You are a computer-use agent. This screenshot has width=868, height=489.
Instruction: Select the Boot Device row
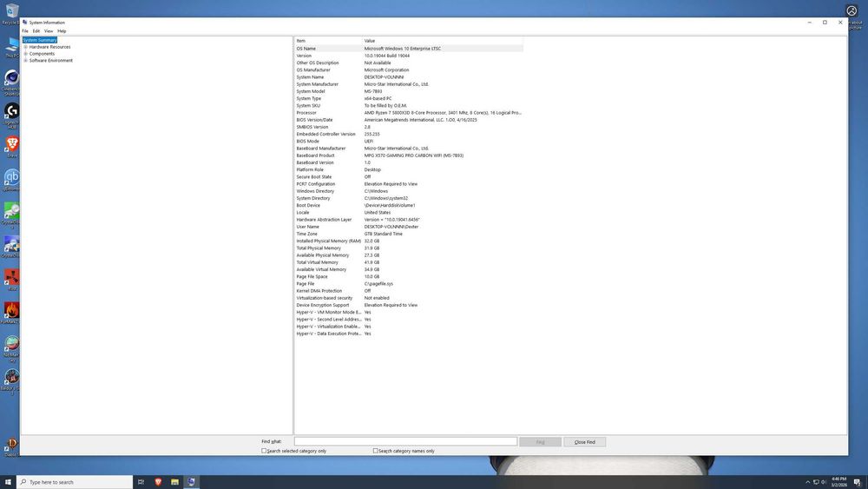409,205
